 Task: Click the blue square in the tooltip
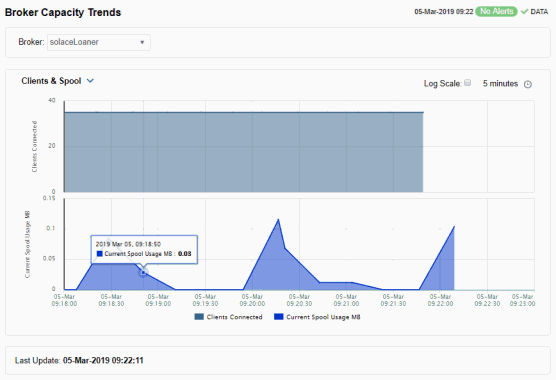(100, 254)
